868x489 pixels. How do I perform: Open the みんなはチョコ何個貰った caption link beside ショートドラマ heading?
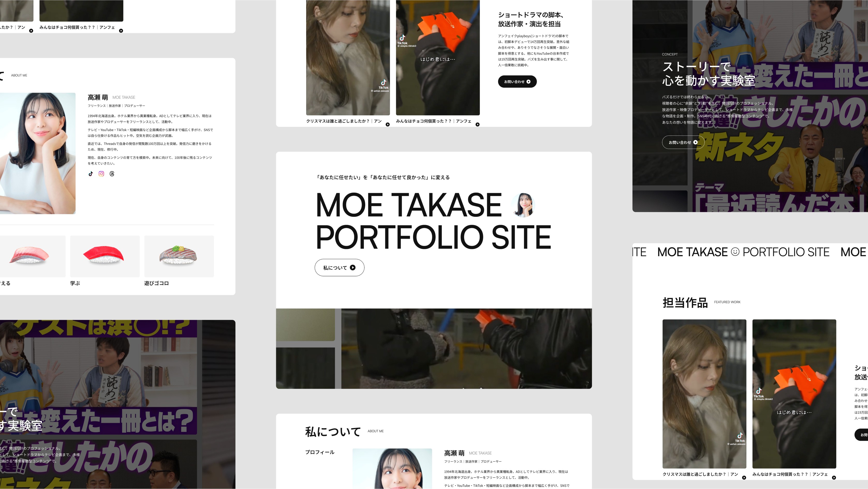[434, 121]
